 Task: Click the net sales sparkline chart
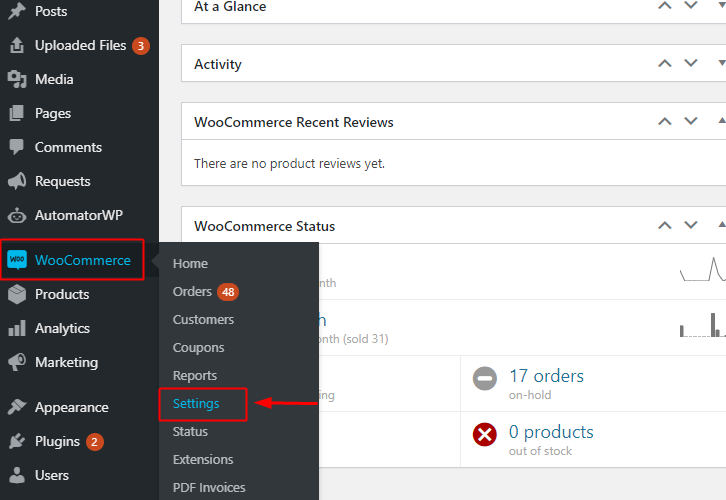[x=702, y=269]
